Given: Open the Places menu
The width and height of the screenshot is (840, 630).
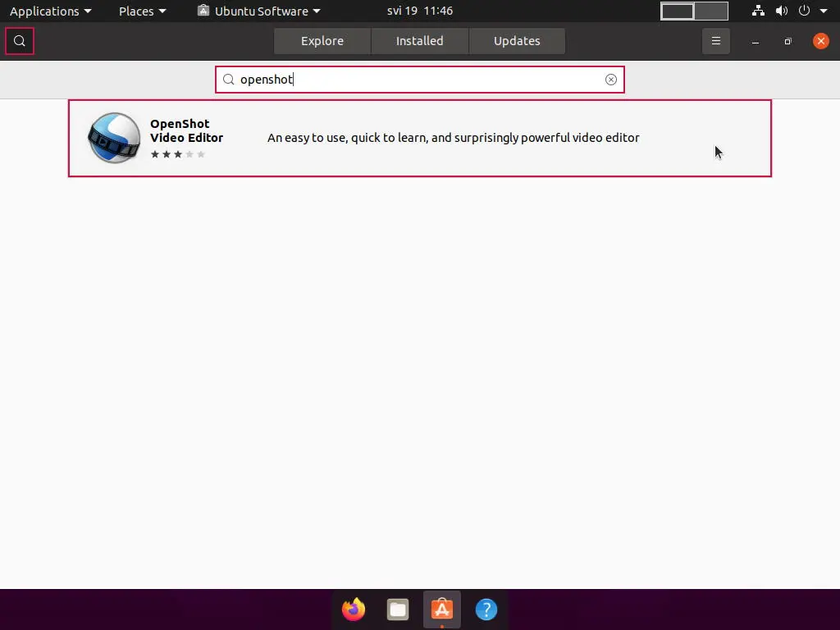Looking at the screenshot, I should point(142,11).
